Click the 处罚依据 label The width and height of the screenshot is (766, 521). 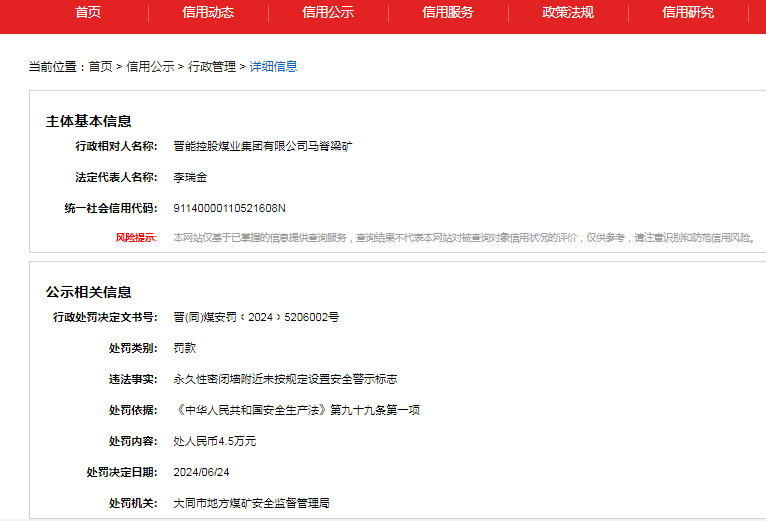point(133,410)
